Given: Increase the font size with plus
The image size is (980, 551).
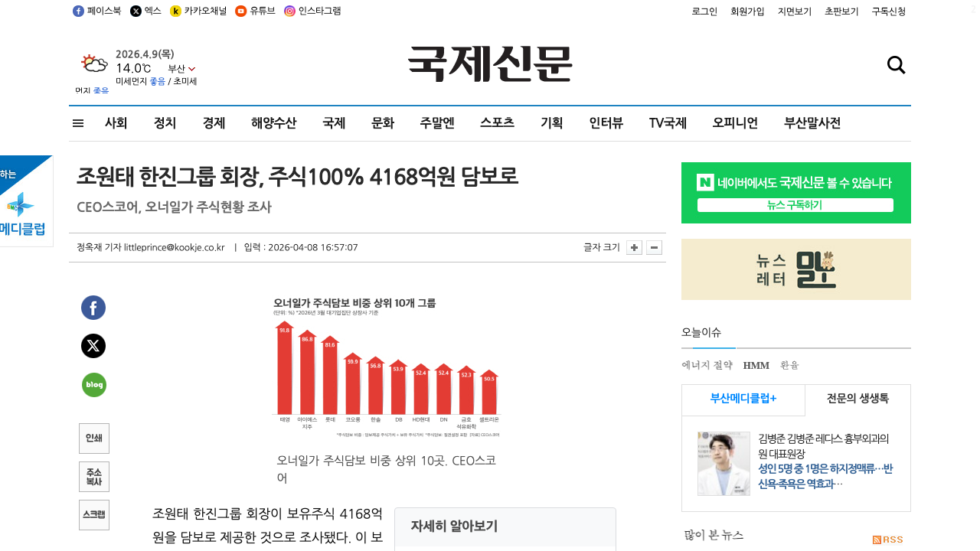Looking at the screenshot, I should pyautogui.click(x=634, y=247).
